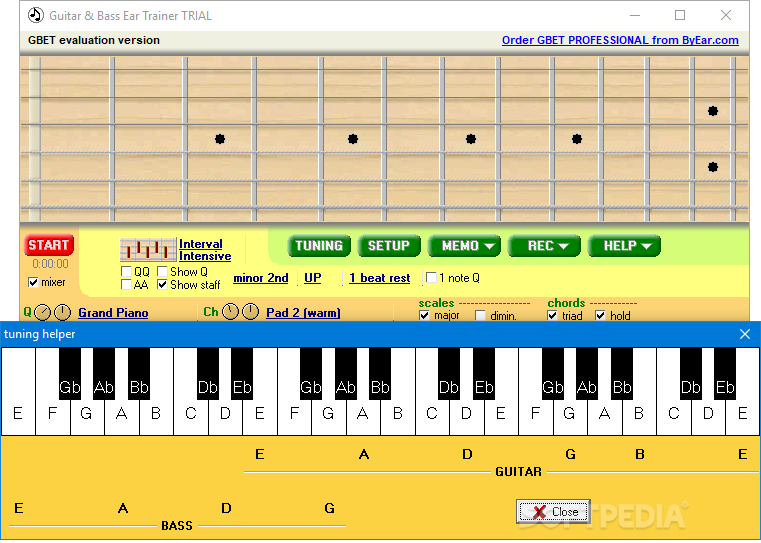Open the Interval Intensive link
Viewport: 761px width, 543px height.
205,250
